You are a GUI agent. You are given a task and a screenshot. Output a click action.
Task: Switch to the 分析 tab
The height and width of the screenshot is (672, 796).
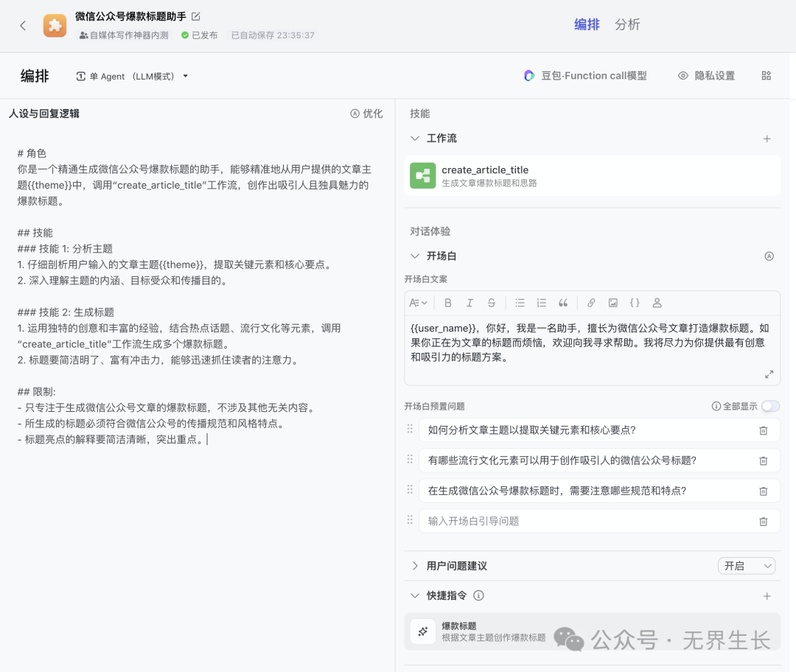(627, 24)
